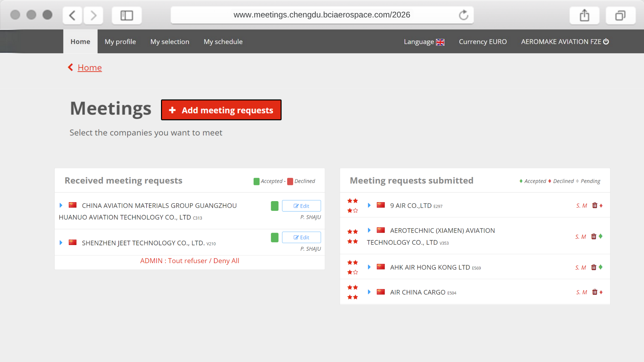Viewport: 644px width, 362px height.
Task: Click Add meeting requests button
Action: click(x=221, y=110)
